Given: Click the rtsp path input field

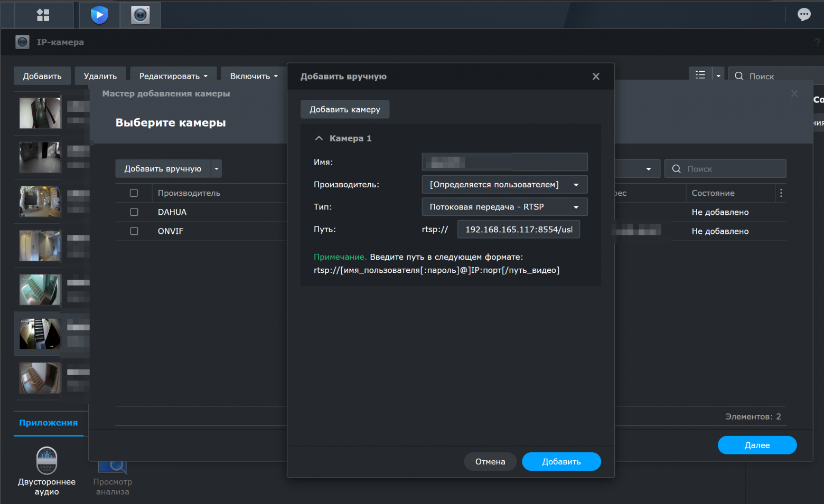Looking at the screenshot, I should point(519,230).
